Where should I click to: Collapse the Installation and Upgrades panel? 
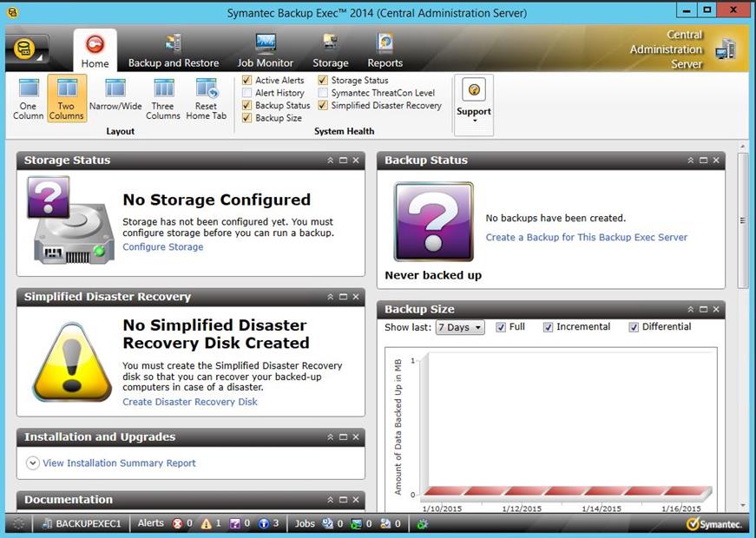point(331,437)
